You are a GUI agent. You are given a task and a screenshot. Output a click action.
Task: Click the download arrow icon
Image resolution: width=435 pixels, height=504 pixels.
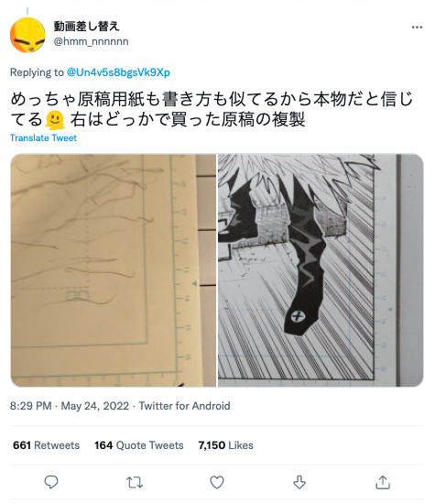tap(299, 482)
